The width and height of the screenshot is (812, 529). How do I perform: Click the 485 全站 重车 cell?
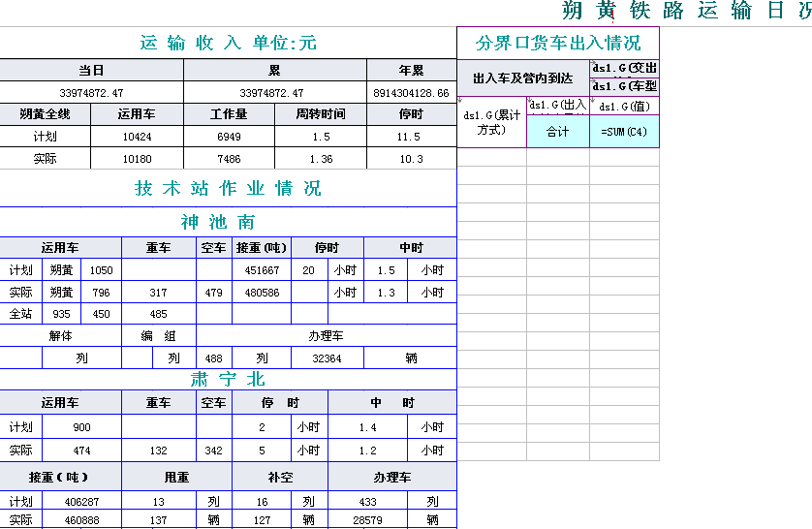coord(159,314)
